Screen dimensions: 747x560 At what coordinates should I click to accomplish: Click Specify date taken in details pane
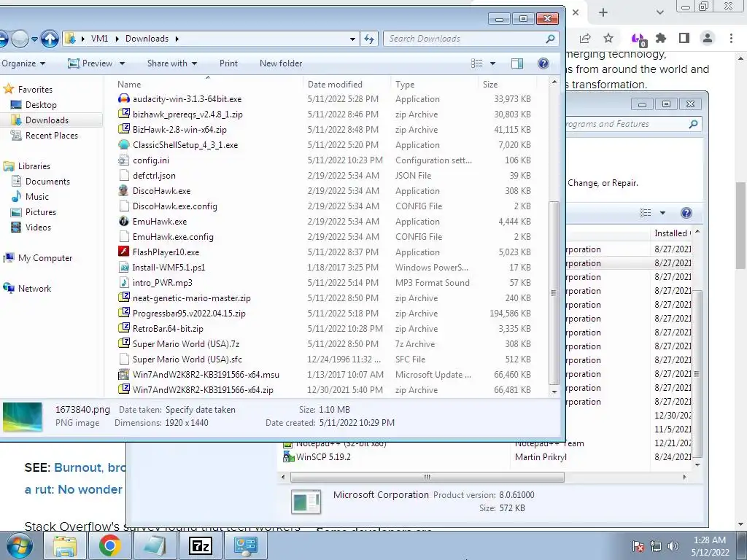click(200, 410)
